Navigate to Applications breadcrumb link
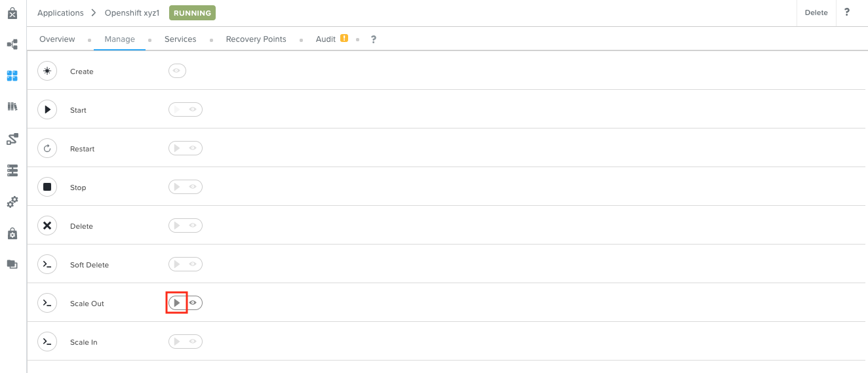The height and width of the screenshot is (373, 868). pos(60,13)
